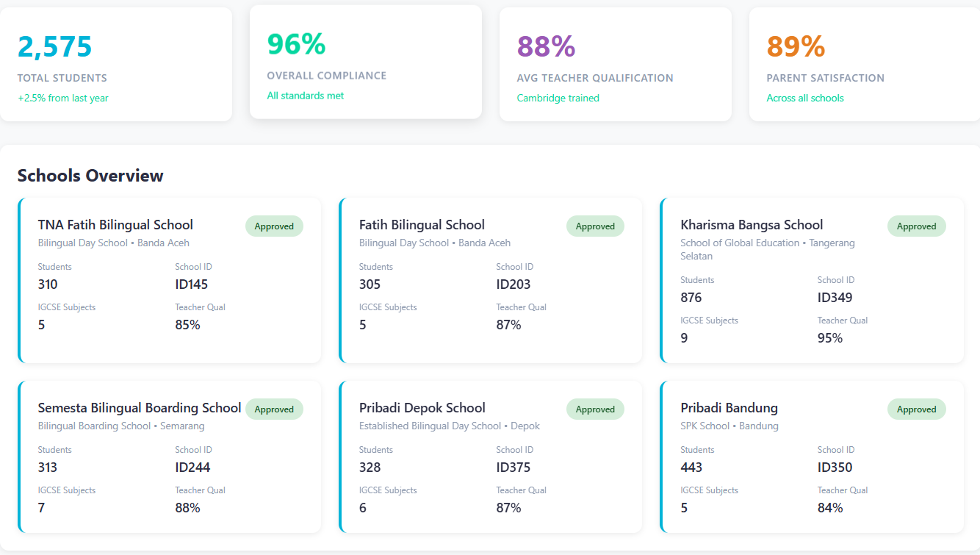The width and height of the screenshot is (980, 555).
Task: Click the Pribadi Depok School heading
Action: [x=422, y=407]
